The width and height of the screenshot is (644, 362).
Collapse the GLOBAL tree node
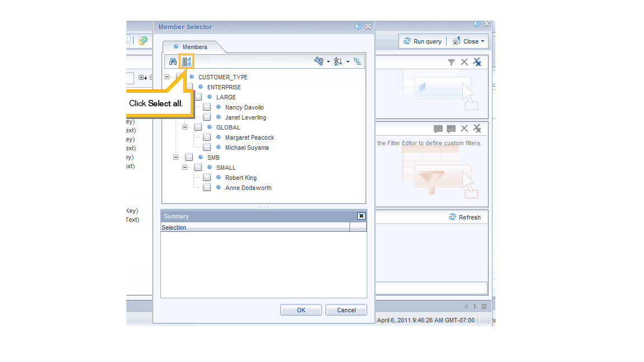click(184, 127)
